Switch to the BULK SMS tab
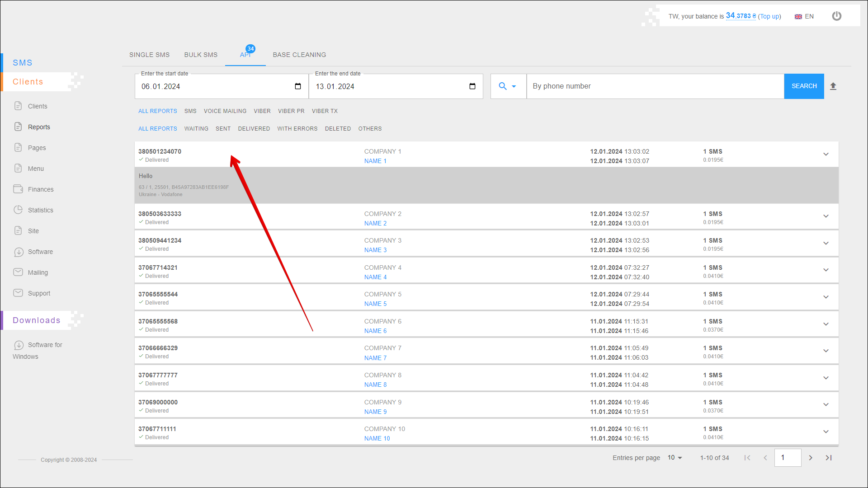Image resolution: width=868 pixels, height=488 pixels. [x=201, y=55]
